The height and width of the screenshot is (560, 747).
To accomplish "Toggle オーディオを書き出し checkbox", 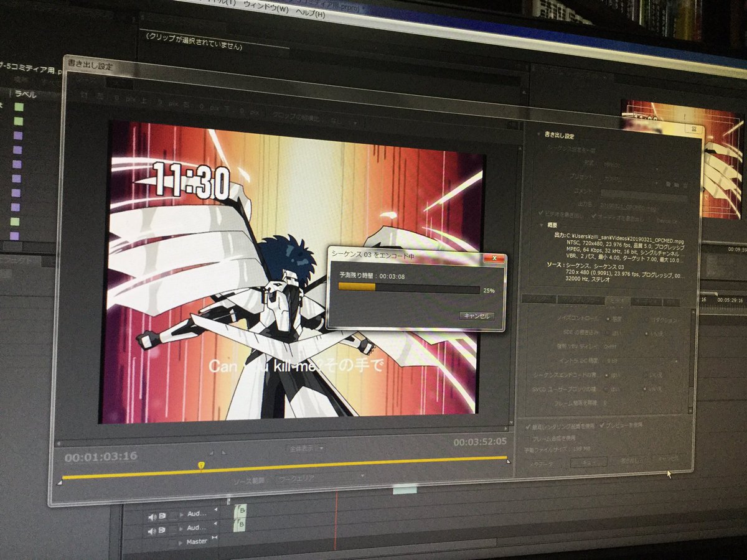I will coord(594,216).
